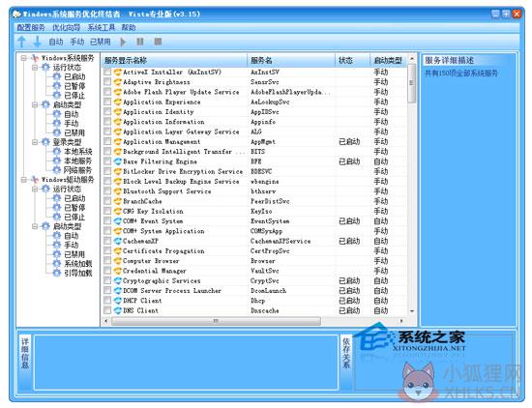The height and width of the screenshot is (408, 532).
Task: Click the COM+ Event System service icon
Action: (117, 221)
